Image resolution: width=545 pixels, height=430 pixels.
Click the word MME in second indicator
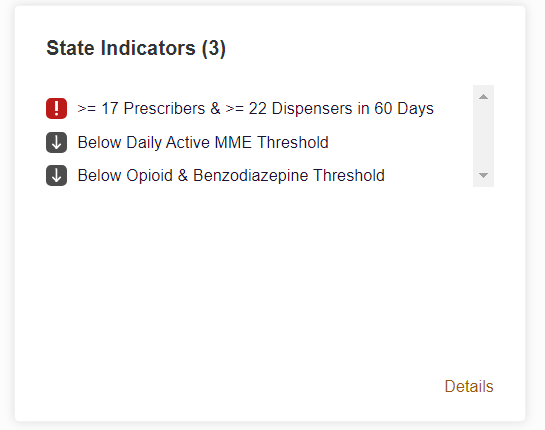233,142
